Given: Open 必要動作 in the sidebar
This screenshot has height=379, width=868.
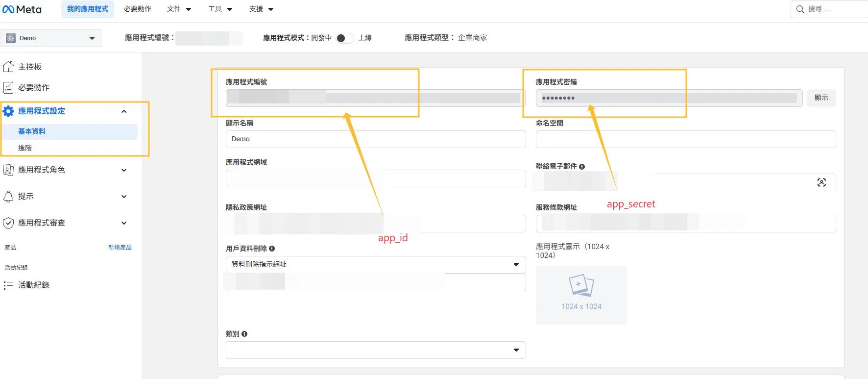Looking at the screenshot, I should click(x=34, y=87).
